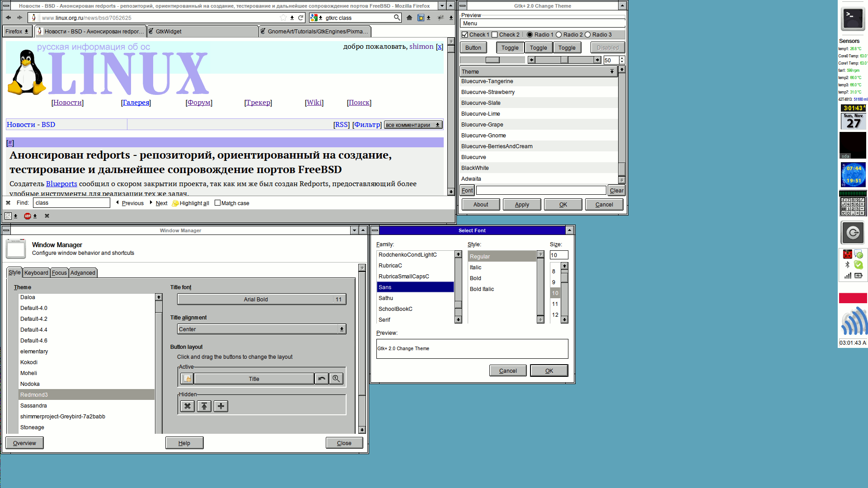Click the theme list vertical scrollbar thumb
The height and width of the screenshot is (488, 868).
[622, 169]
